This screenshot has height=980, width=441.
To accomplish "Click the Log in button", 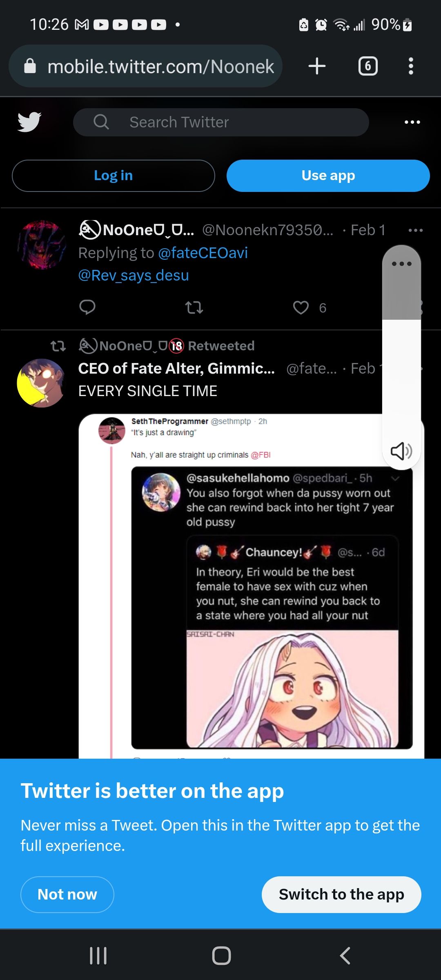I will click(114, 176).
